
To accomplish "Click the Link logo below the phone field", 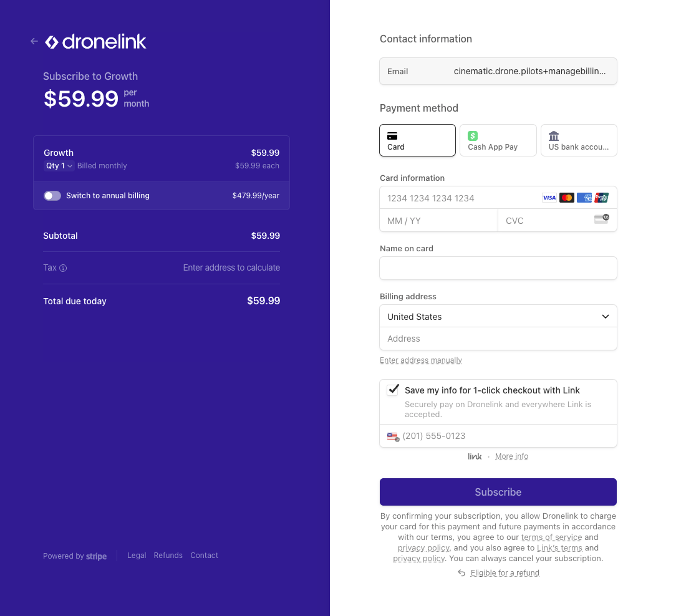I will point(475,456).
